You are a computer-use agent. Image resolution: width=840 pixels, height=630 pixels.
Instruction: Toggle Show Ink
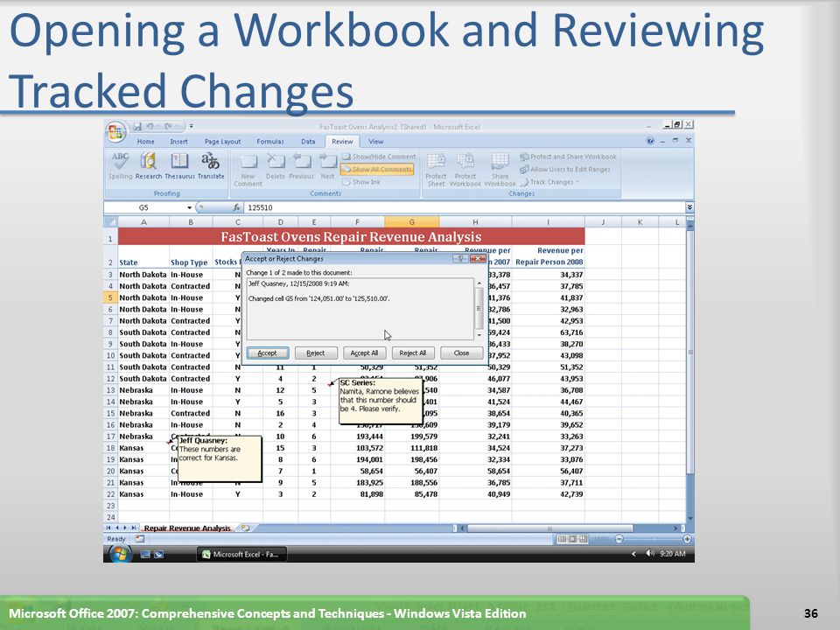361,182
